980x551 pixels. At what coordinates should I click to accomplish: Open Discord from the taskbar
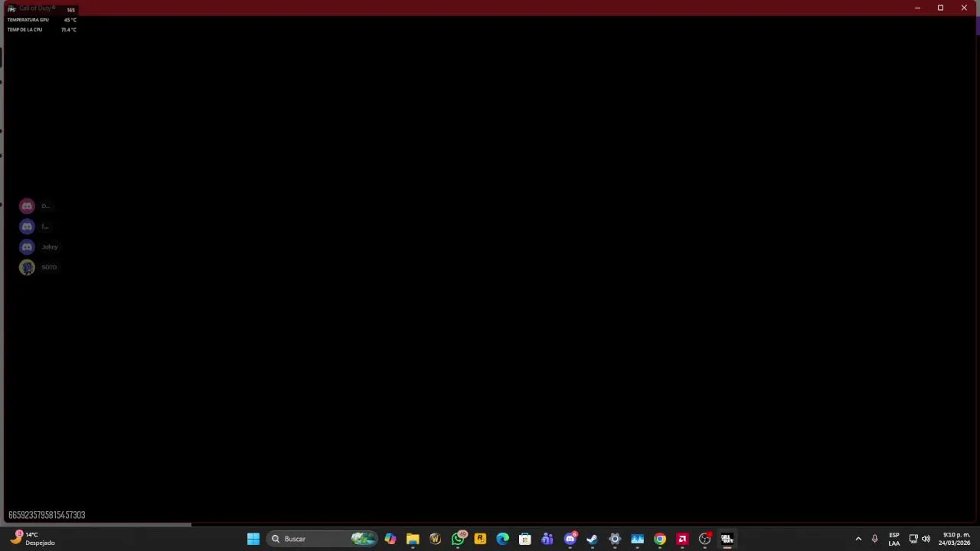570,539
